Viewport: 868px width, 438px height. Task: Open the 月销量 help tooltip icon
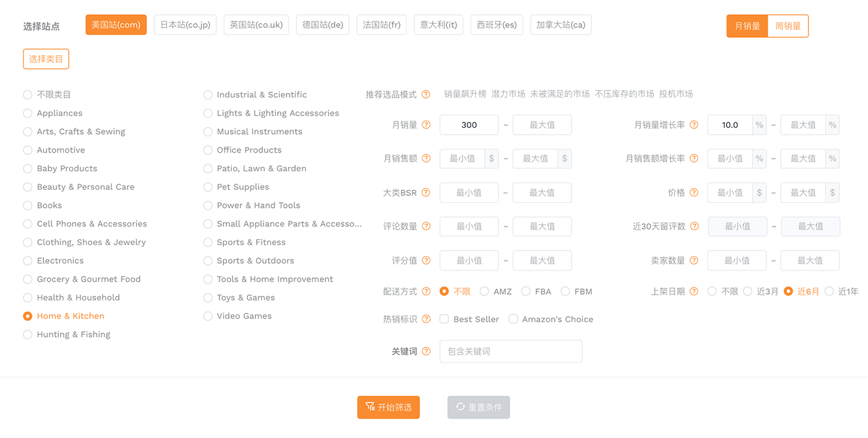tap(426, 124)
